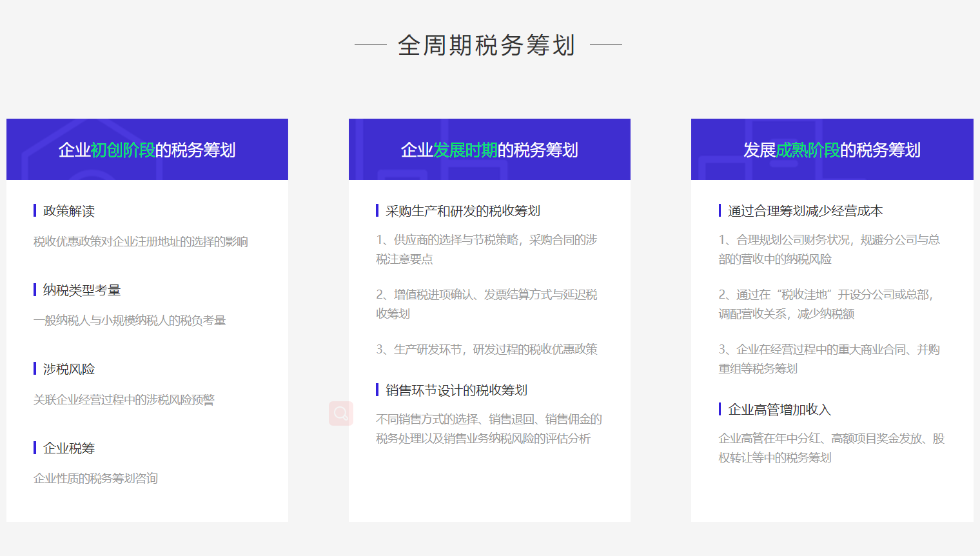
Task: Open the 政策解读 section heading
Action: [x=69, y=211]
